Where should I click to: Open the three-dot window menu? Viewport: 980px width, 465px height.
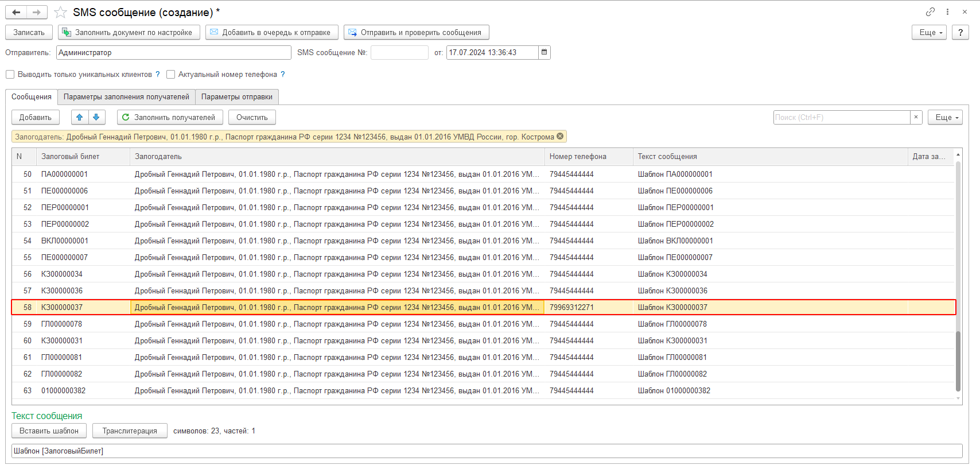tap(947, 11)
